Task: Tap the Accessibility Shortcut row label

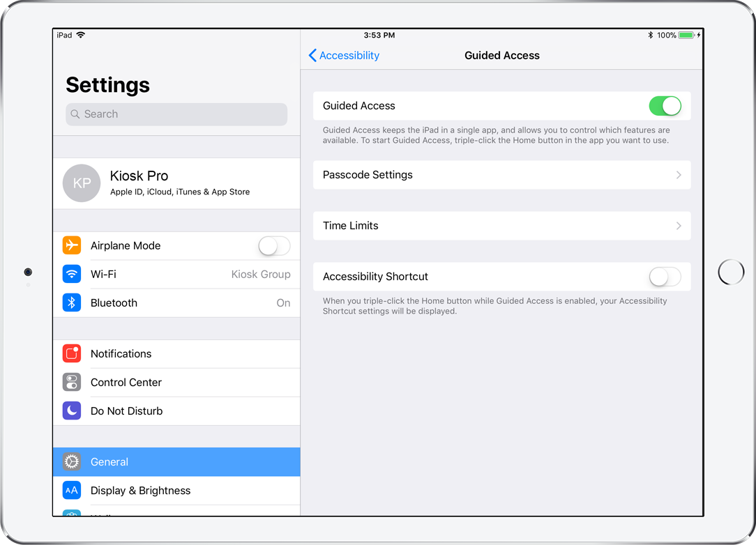Action: pos(375,277)
